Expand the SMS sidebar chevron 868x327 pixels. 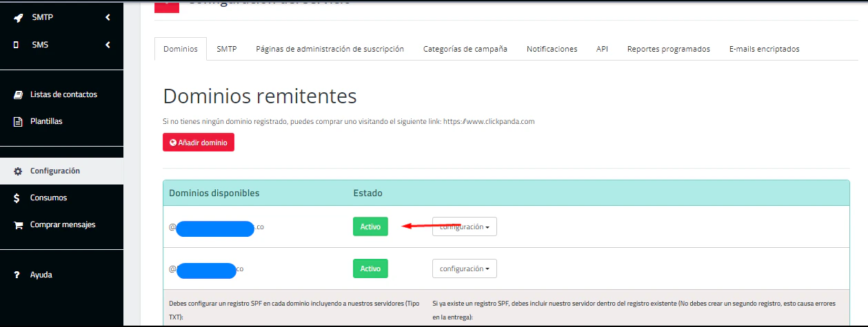point(108,45)
